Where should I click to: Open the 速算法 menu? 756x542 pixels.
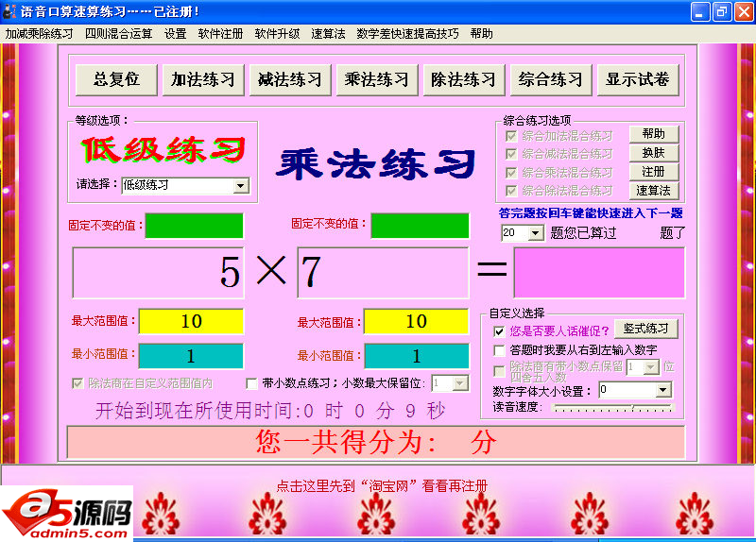328,34
